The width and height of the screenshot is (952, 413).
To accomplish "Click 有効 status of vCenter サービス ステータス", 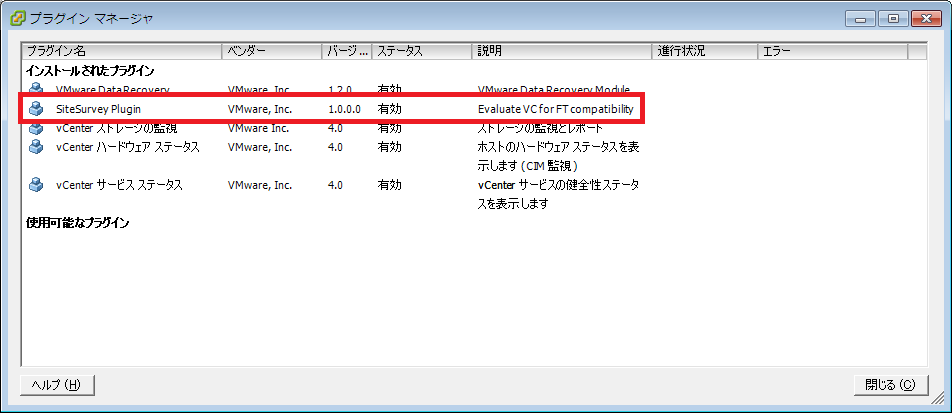I will pyautogui.click(x=389, y=185).
